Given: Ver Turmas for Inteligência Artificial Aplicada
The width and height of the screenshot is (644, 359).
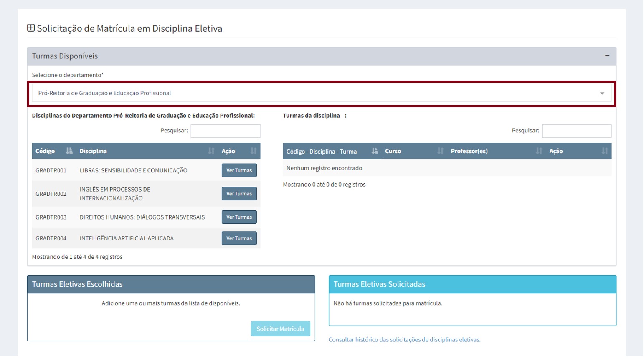Looking at the screenshot, I should pos(239,238).
